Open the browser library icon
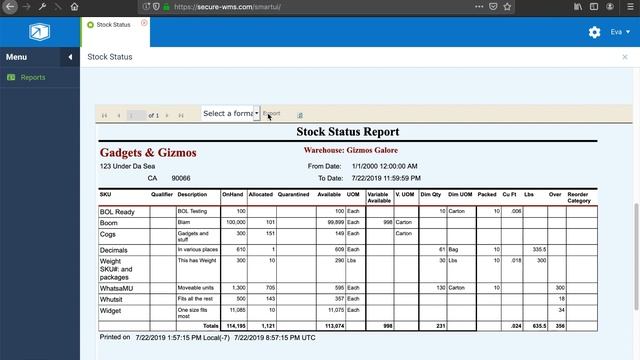 point(578,7)
